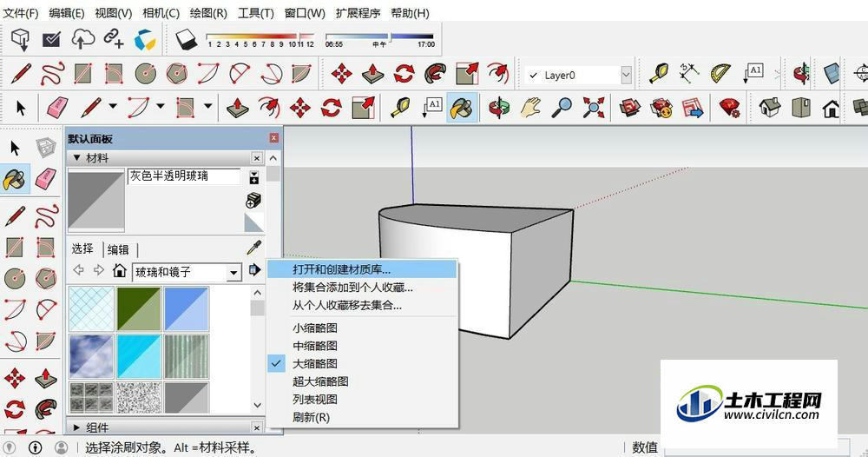Pick the Select arrow tool in second toolbar row
868x457 pixels.
tap(21, 108)
